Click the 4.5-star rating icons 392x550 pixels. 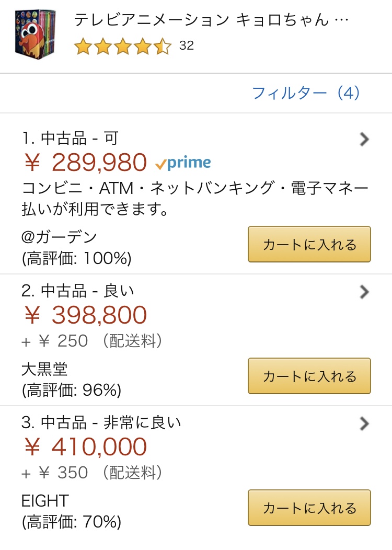pyautogui.click(x=122, y=46)
